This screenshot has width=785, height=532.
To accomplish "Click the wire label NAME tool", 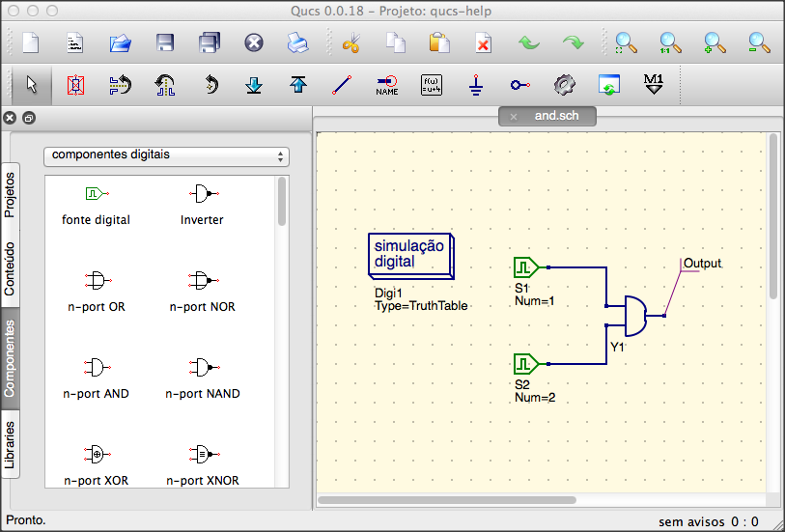I will pyautogui.click(x=386, y=85).
